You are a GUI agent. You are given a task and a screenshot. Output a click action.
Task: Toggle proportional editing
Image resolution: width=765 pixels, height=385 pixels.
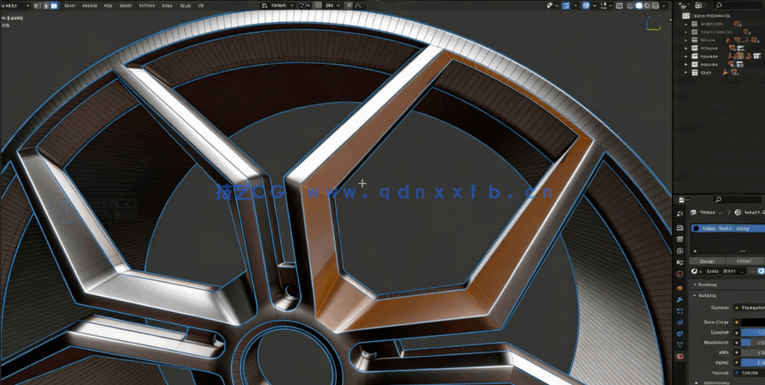pyautogui.click(x=349, y=5)
